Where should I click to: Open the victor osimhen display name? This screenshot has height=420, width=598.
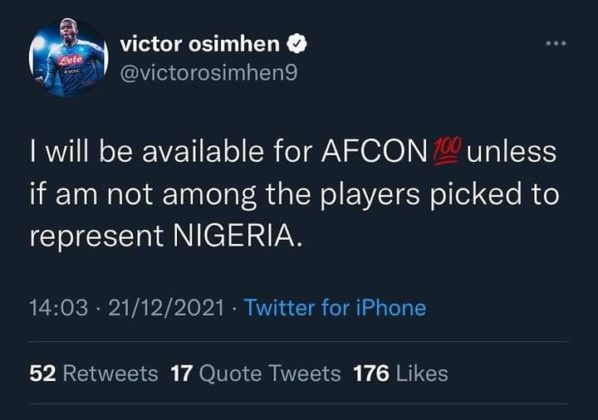(x=200, y=43)
